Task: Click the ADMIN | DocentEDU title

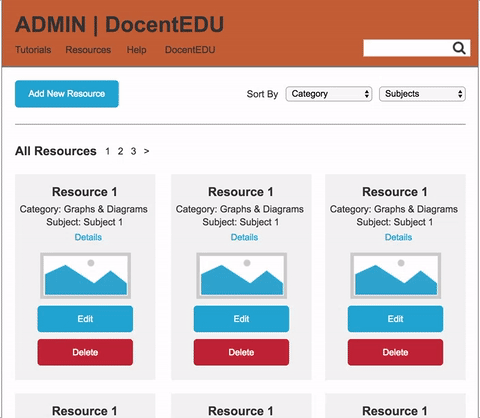Action: [x=119, y=25]
